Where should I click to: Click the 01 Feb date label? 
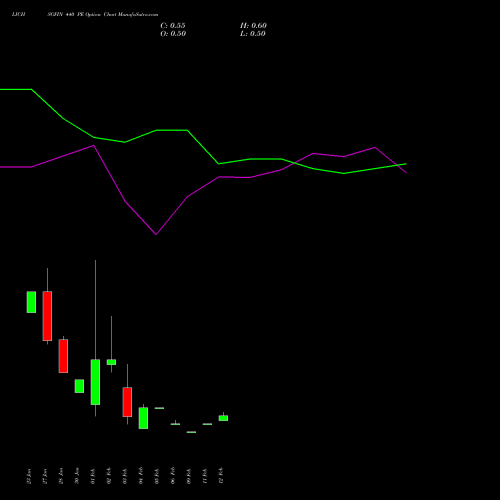point(93,476)
